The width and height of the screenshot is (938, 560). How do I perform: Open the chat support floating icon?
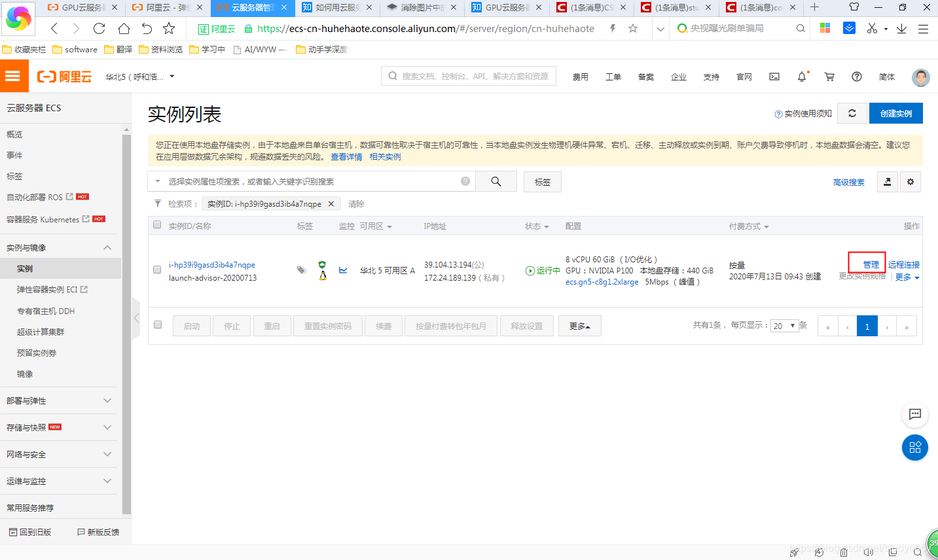point(915,414)
